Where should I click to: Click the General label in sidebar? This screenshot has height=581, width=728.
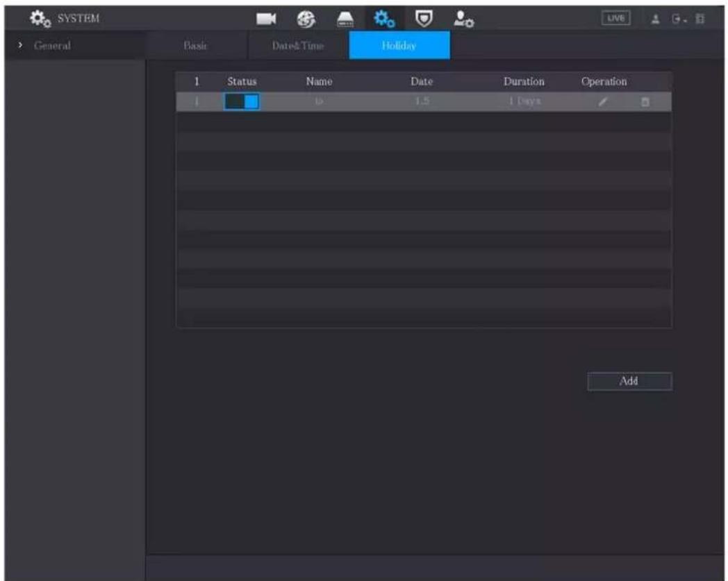click(x=53, y=46)
